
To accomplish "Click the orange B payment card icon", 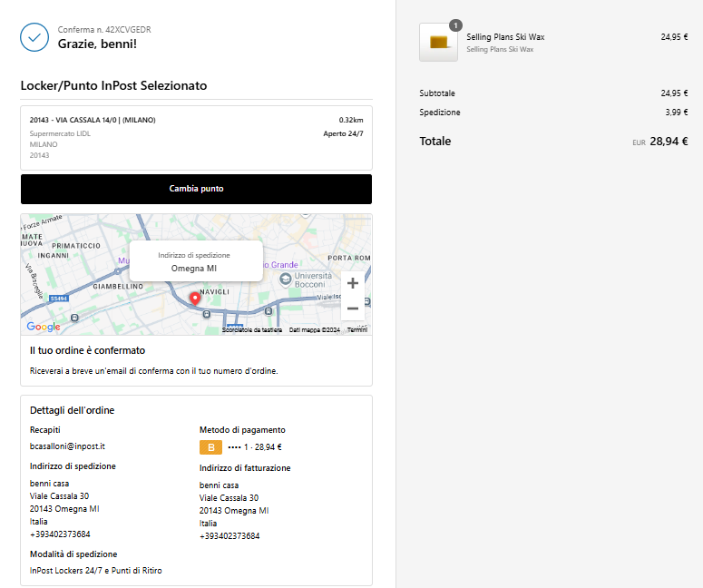I will coord(210,447).
